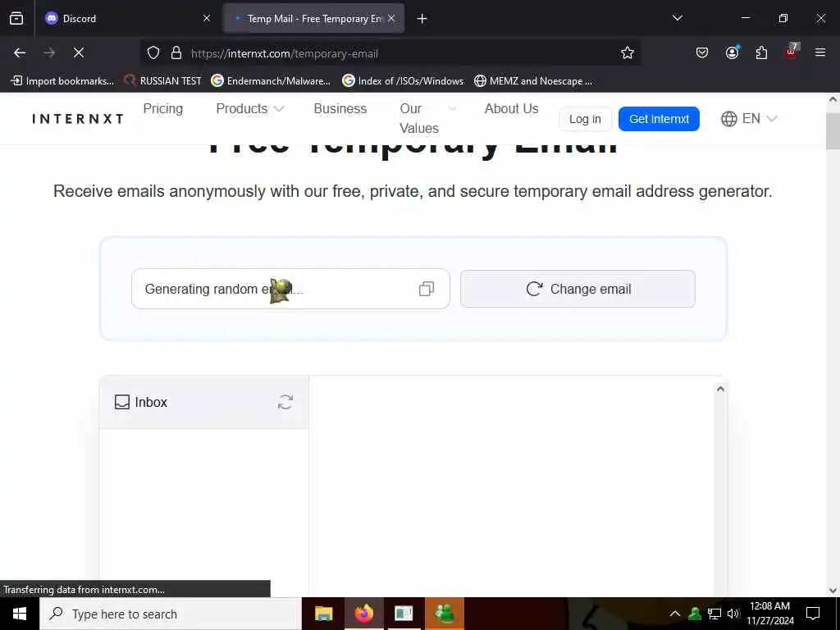Copy the generated email address icon

click(427, 290)
